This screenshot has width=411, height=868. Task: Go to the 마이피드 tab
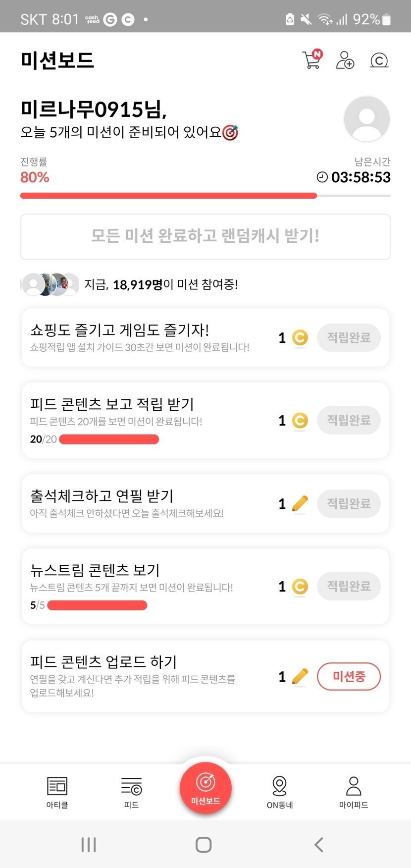(354, 792)
